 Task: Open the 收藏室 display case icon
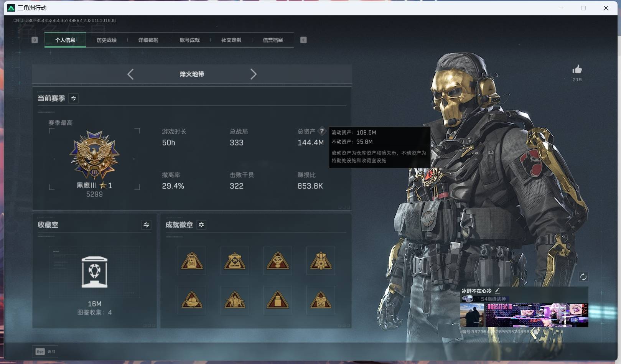coord(95,272)
